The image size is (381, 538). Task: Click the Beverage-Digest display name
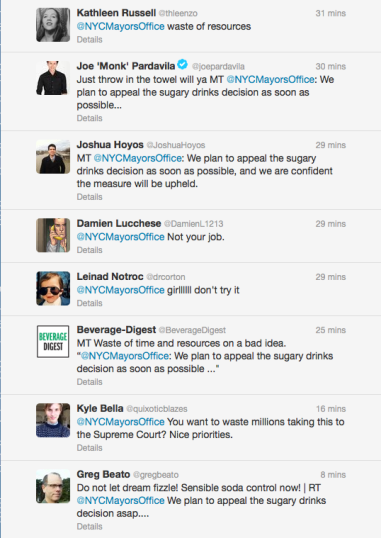pos(116,330)
